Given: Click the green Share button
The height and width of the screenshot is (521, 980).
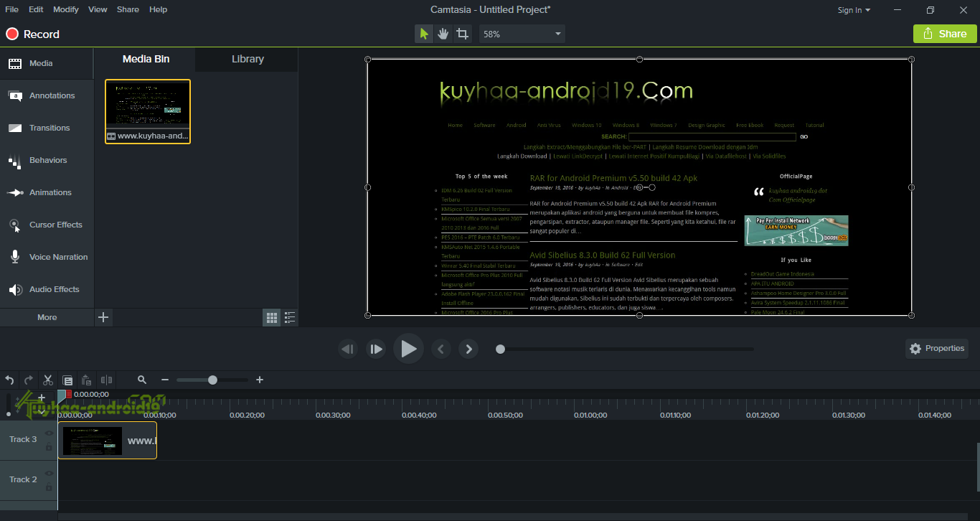Looking at the screenshot, I should (945, 34).
